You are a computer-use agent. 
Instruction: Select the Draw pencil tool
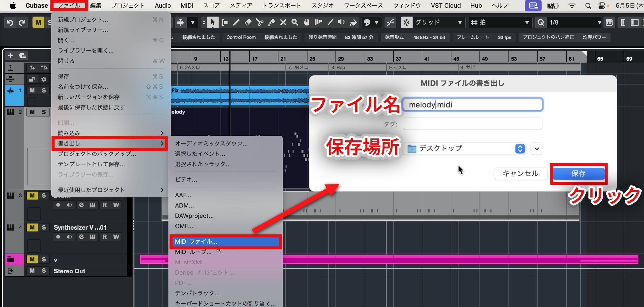click(x=236, y=22)
